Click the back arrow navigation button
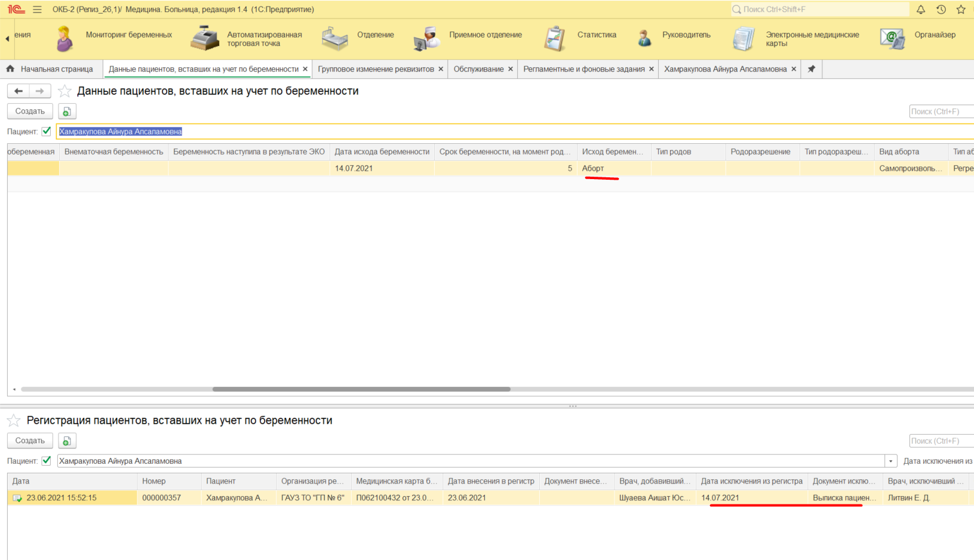The height and width of the screenshot is (560, 974). 19,91
